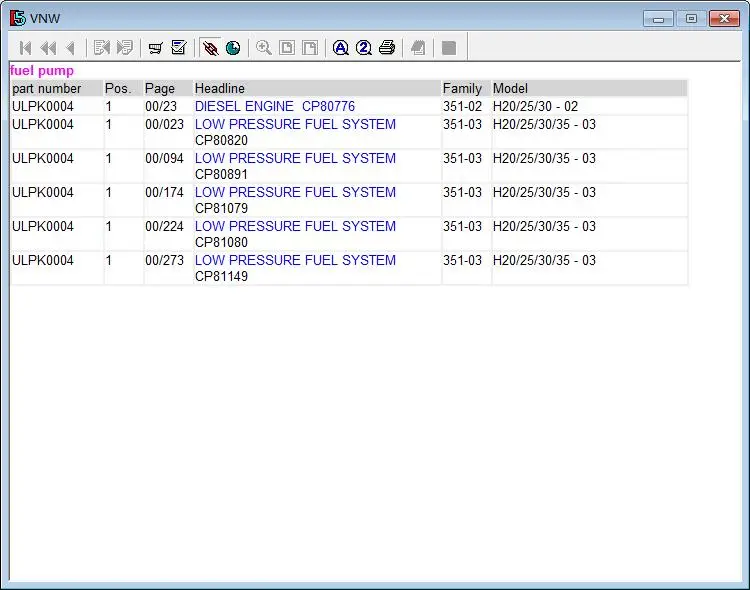Open the shopping cart icon
This screenshot has height=590, width=750.
coord(156,48)
